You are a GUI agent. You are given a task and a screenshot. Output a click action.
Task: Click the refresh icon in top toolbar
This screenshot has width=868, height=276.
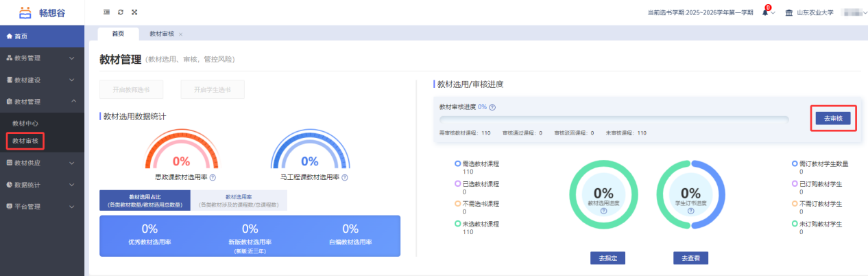click(120, 12)
